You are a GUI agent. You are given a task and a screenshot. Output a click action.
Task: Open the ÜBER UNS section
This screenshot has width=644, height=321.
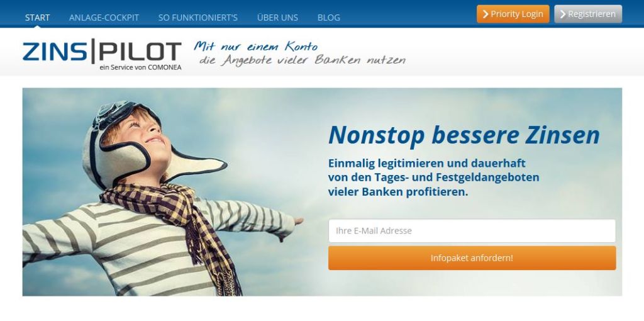pos(277,18)
